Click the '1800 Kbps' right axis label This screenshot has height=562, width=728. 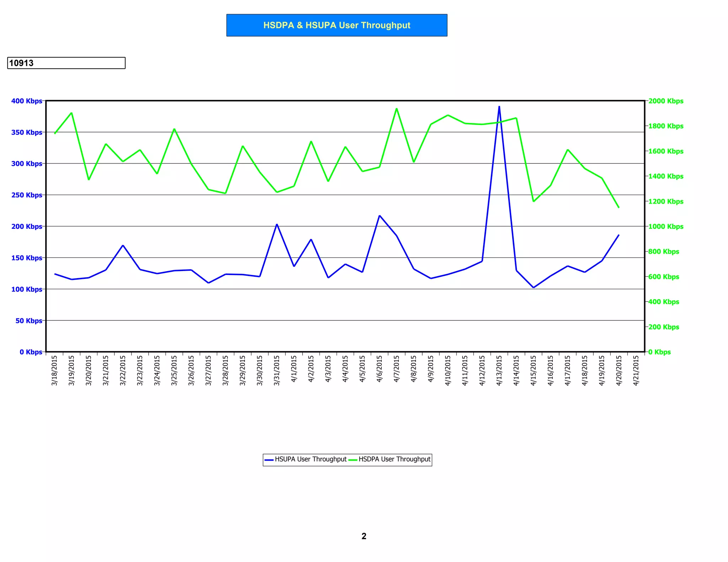[x=666, y=126]
